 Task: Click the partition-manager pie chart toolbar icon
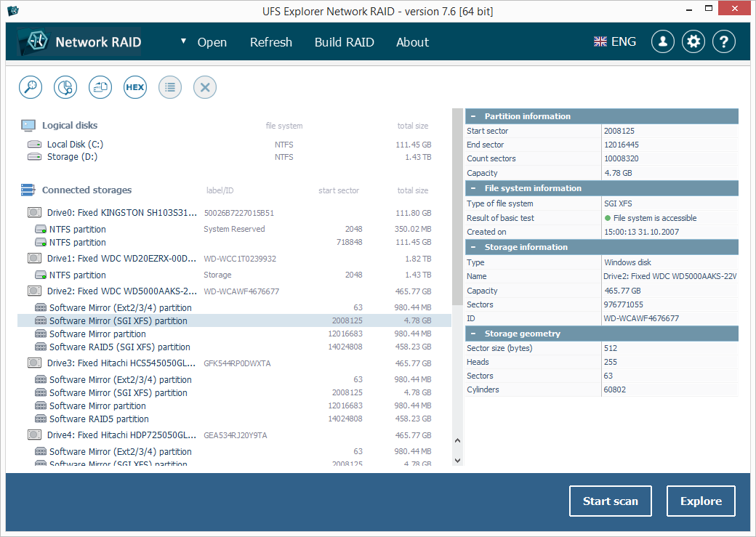tap(65, 87)
